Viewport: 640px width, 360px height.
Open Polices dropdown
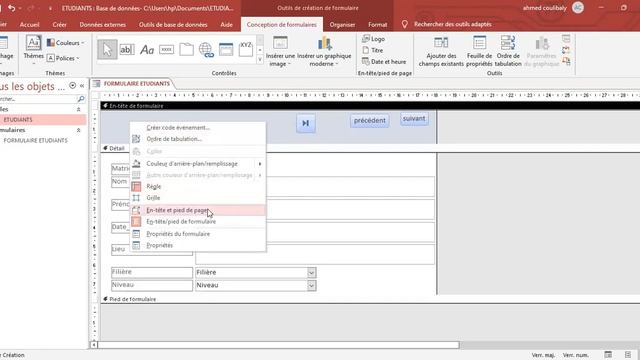63,58
